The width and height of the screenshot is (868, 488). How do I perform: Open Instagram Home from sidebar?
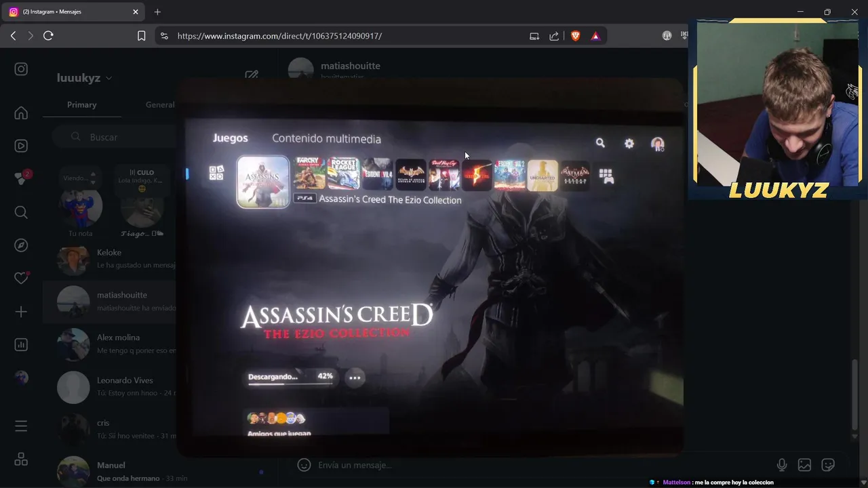21,113
